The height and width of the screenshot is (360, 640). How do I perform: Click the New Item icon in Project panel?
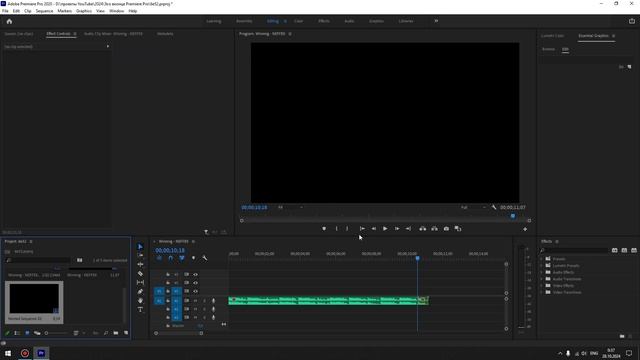click(126, 333)
